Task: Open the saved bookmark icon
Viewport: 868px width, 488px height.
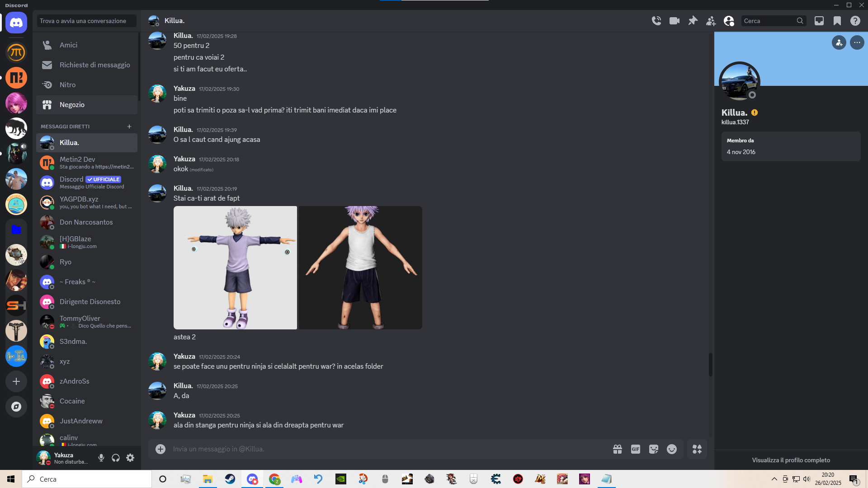Action: point(837,21)
